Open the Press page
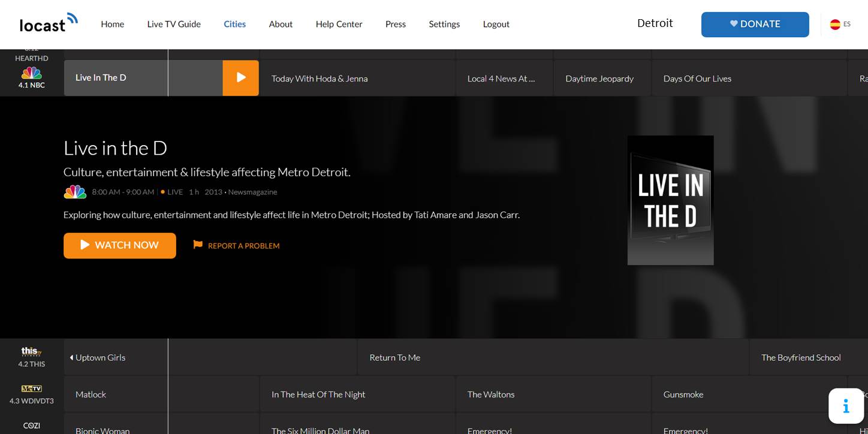The height and width of the screenshot is (434, 868). (396, 24)
